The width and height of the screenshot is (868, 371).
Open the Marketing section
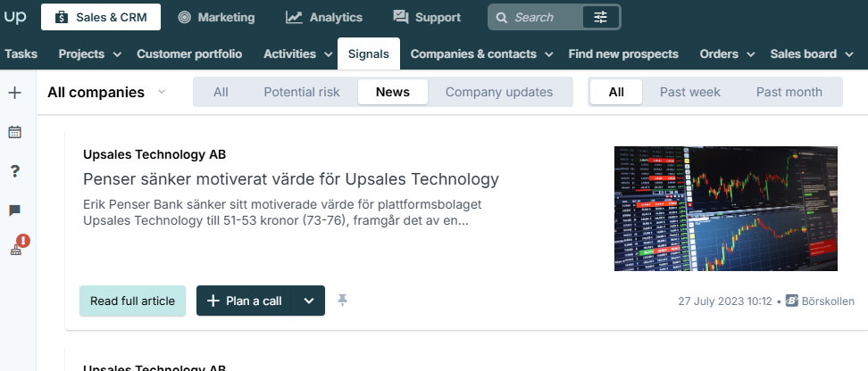216,17
